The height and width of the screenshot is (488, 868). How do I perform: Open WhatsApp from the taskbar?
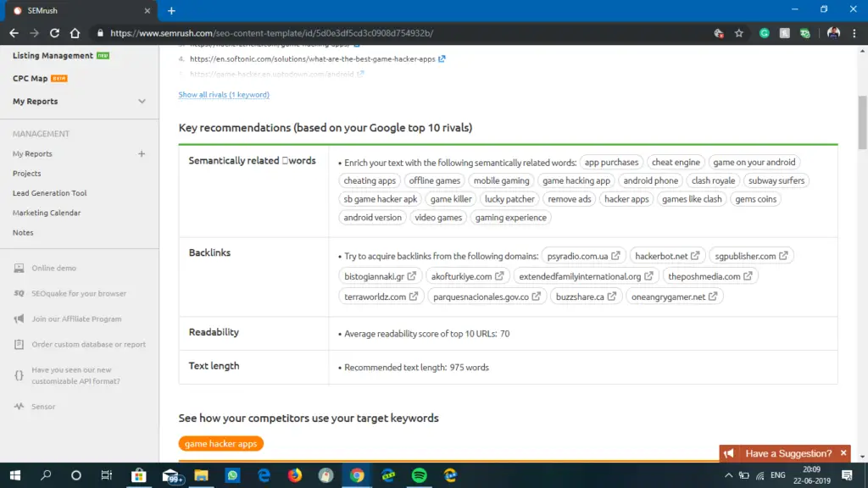(232, 475)
